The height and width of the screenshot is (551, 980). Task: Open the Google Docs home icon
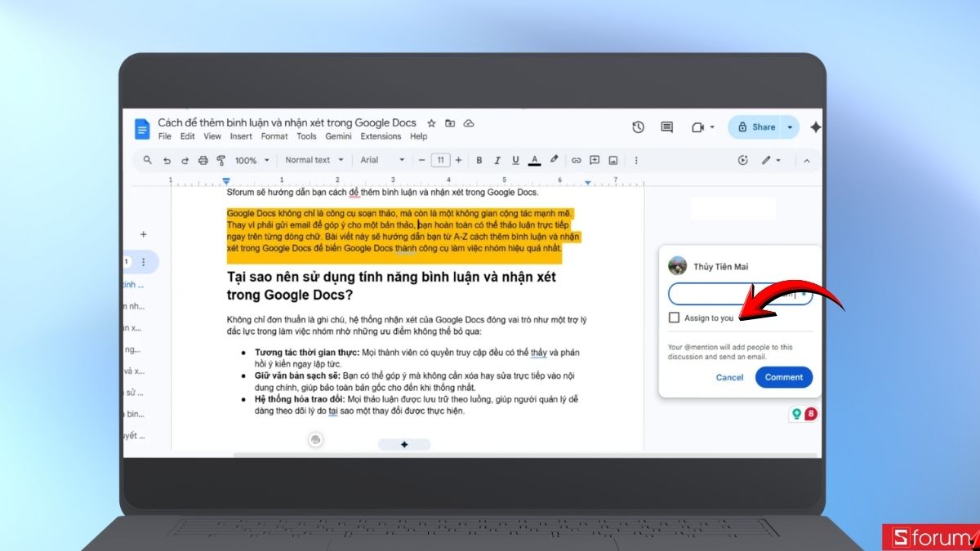(x=142, y=128)
